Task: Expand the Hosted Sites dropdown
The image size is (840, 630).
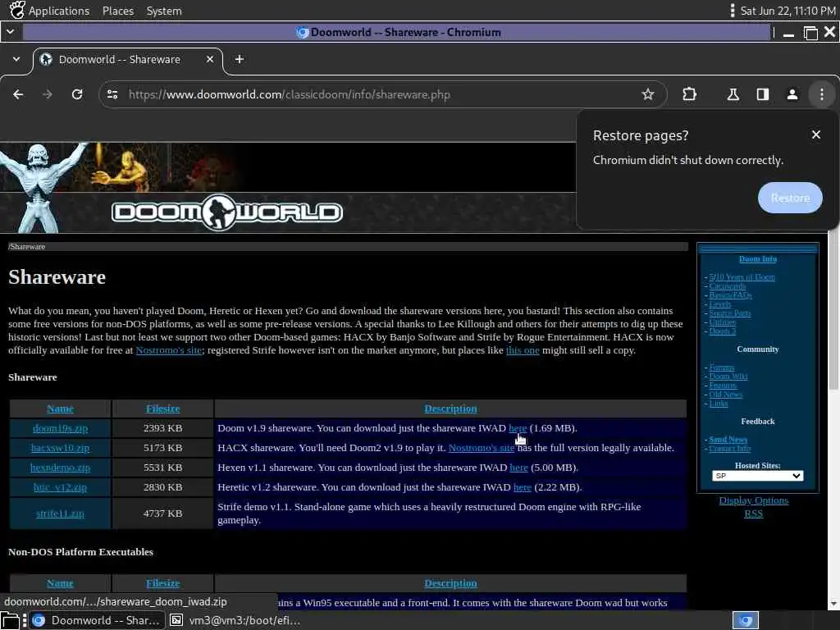Action: pos(757,476)
